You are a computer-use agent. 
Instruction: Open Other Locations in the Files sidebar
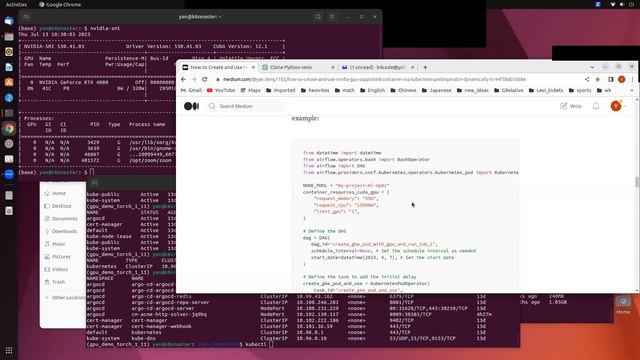click(65, 298)
